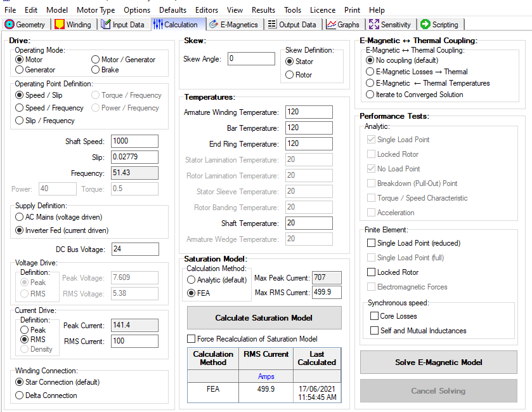The width and height of the screenshot is (532, 412).
Task: Choose Delta Connection for winding
Action: pos(20,395)
